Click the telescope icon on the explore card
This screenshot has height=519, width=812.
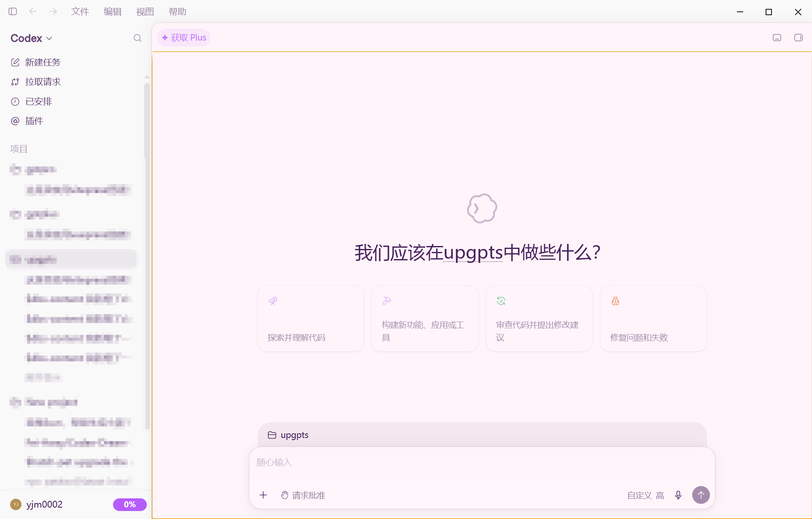pos(273,301)
